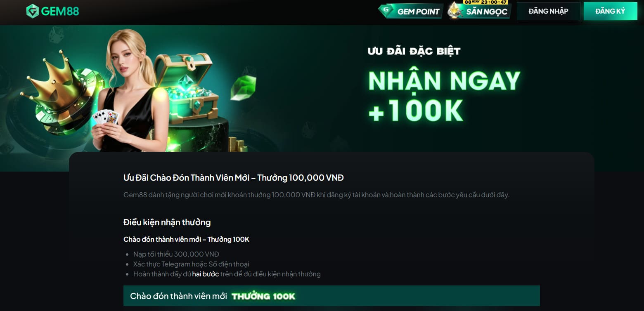Screen dimensions: 644x311
Task: Click the crystal icon beside Săn Ngọc
Action: (x=455, y=11)
